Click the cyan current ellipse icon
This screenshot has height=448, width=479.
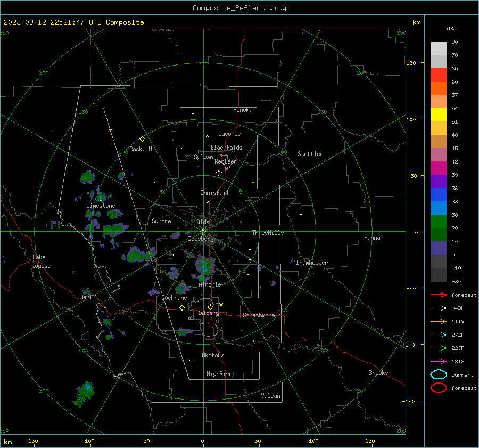coord(439,374)
